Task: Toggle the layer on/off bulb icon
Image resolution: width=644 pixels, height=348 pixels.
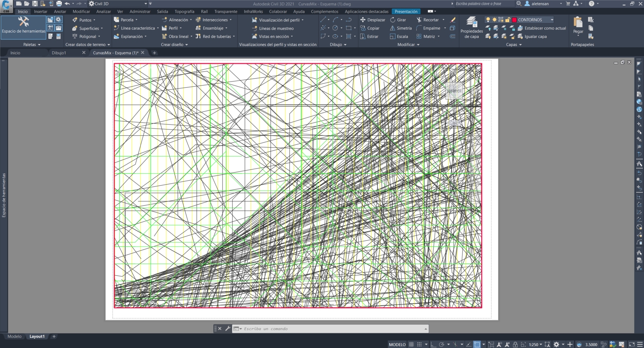Action: 489,19
